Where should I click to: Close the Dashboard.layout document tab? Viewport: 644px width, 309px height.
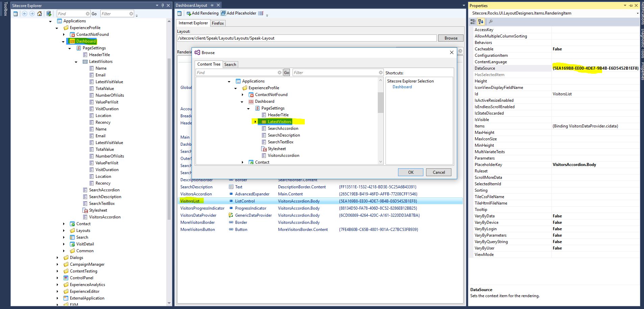(x=218, y=5)
